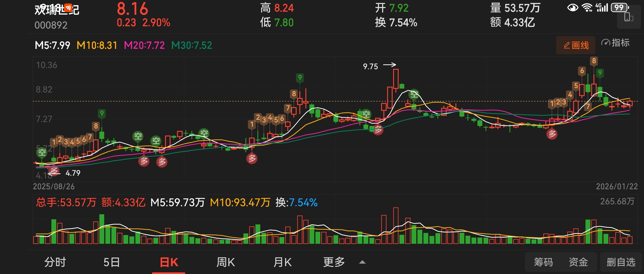644x274 pixels.
Task: Tap the orange app logo beside stock name
Action: coord(68,8)
